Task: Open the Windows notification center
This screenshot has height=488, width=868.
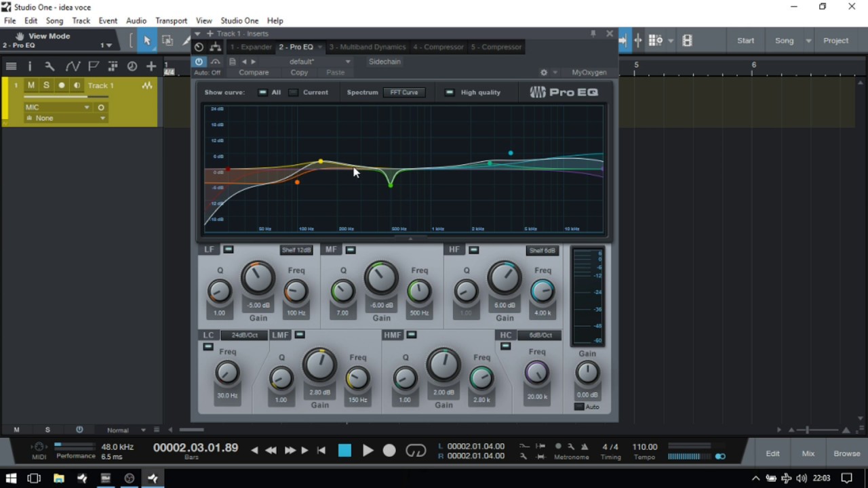Action: tap(846, 478)
